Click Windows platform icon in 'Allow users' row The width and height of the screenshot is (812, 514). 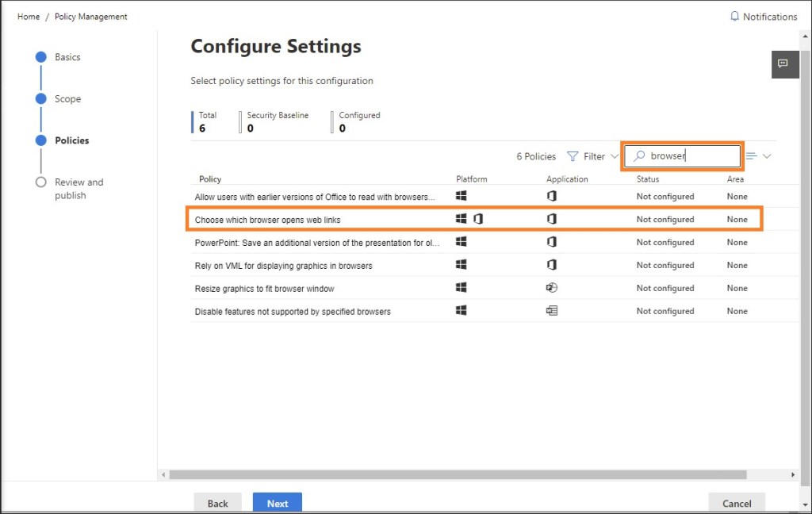[x=461, y=196]
